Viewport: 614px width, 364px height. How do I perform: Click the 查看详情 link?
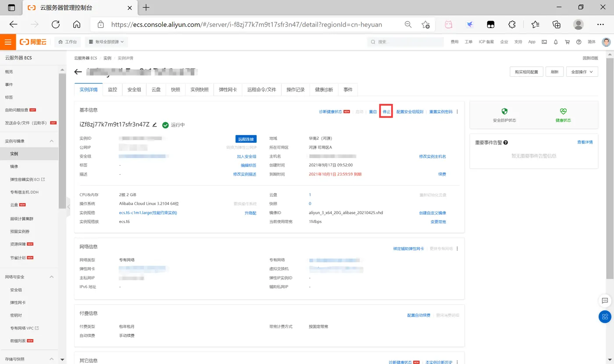click(585, 142)
